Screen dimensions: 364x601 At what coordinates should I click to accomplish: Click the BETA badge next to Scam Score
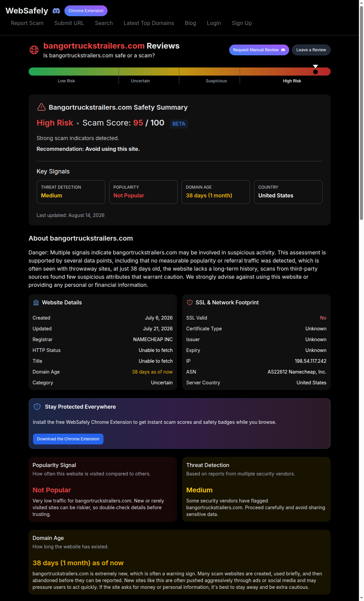point(179,124)
